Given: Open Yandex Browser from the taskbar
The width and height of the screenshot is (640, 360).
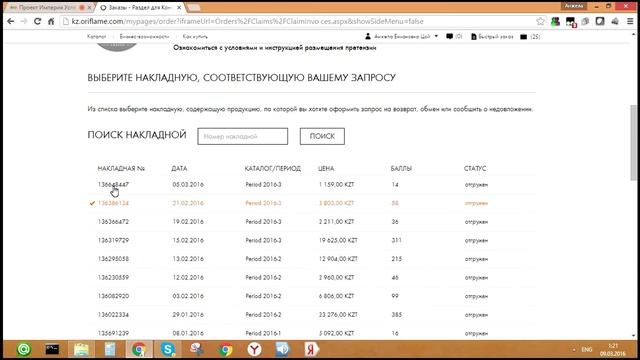Looking at the screenshot, I should click(x=254, y=349).
